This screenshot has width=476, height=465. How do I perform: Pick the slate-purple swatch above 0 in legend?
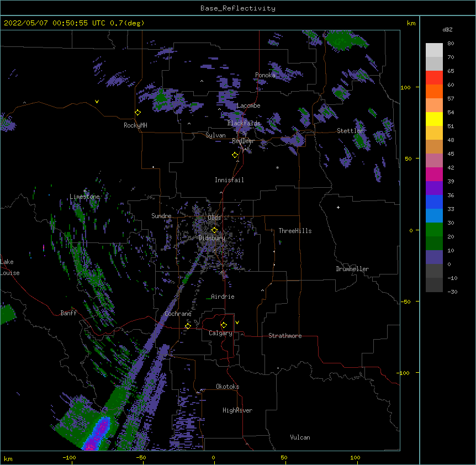434,257
